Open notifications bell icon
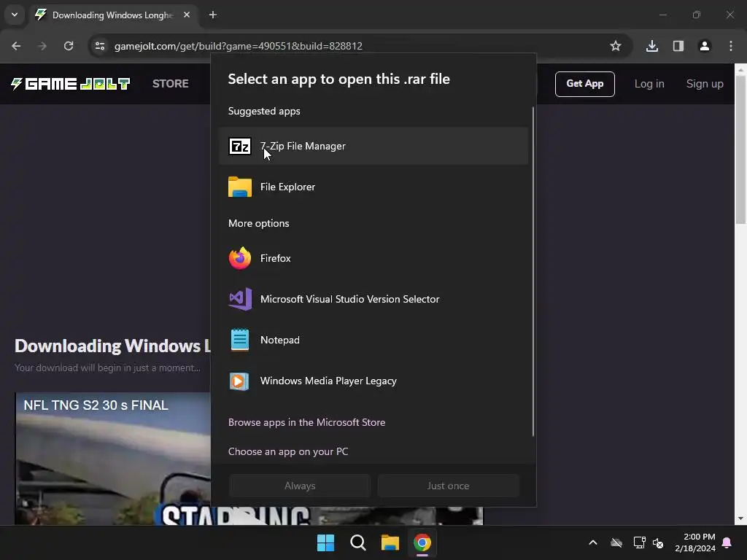Viewport: 747px width, 560px height. 727,542
